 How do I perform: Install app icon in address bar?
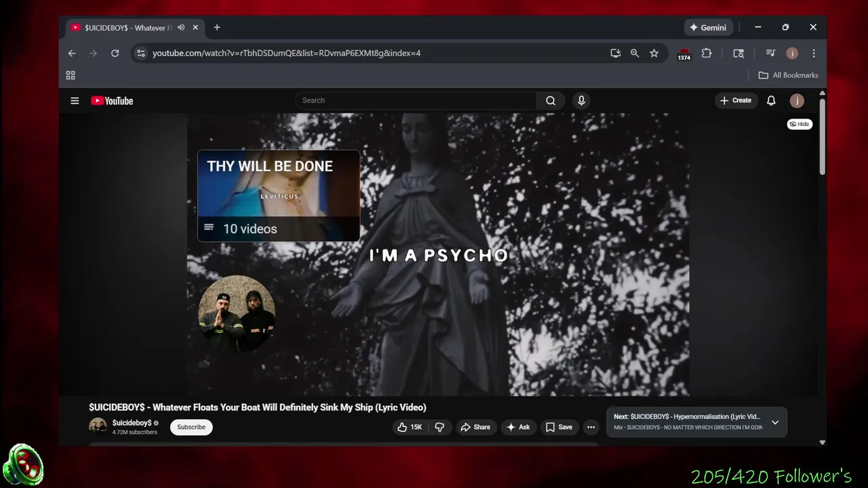pyautogui.click(x=616, y=53)
